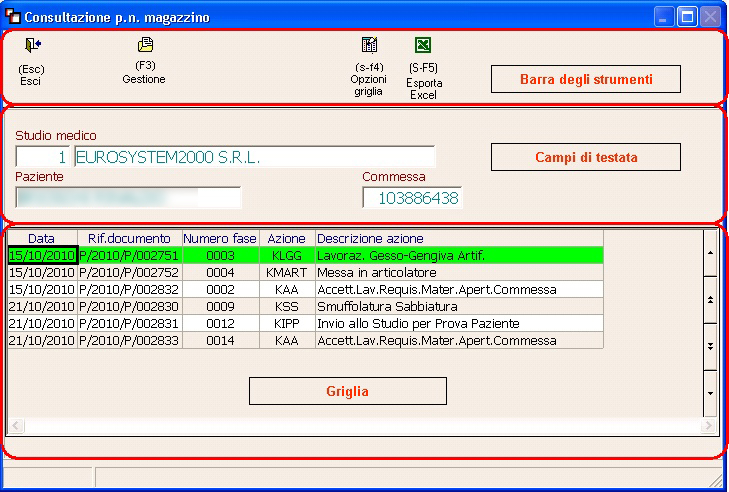Click horizontal scrollbar right arrow
Image resolution: width=729 pixels, height=492 pixels.
709,426
